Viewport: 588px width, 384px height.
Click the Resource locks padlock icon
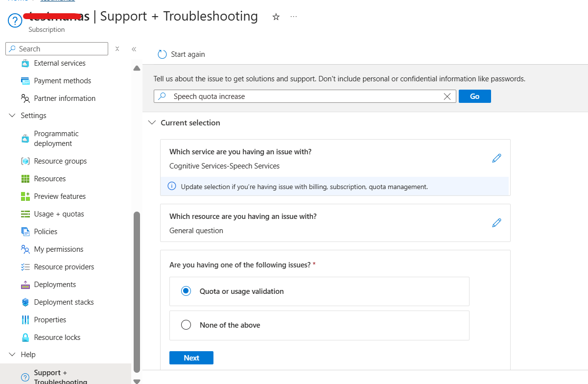[25, 337]
